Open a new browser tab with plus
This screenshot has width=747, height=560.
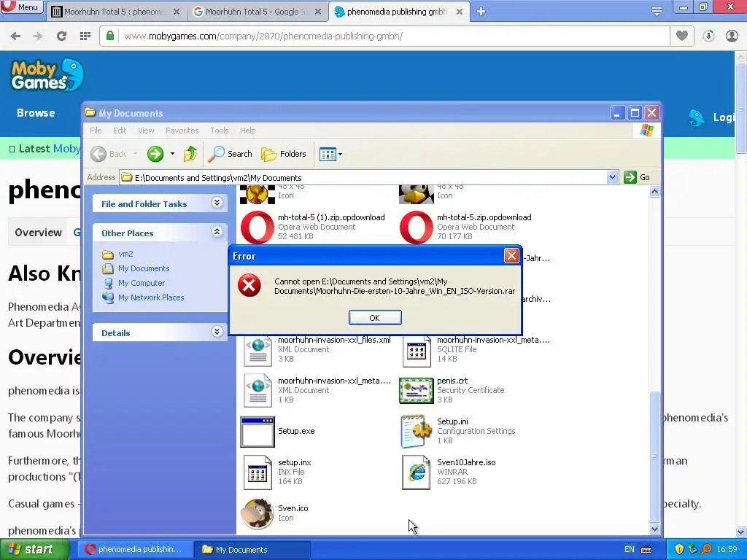(481, 12)
